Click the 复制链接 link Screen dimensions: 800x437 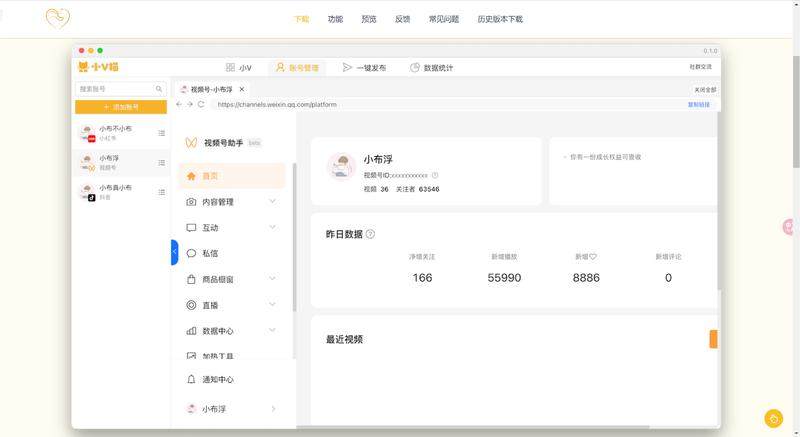(x=699, y=104)
